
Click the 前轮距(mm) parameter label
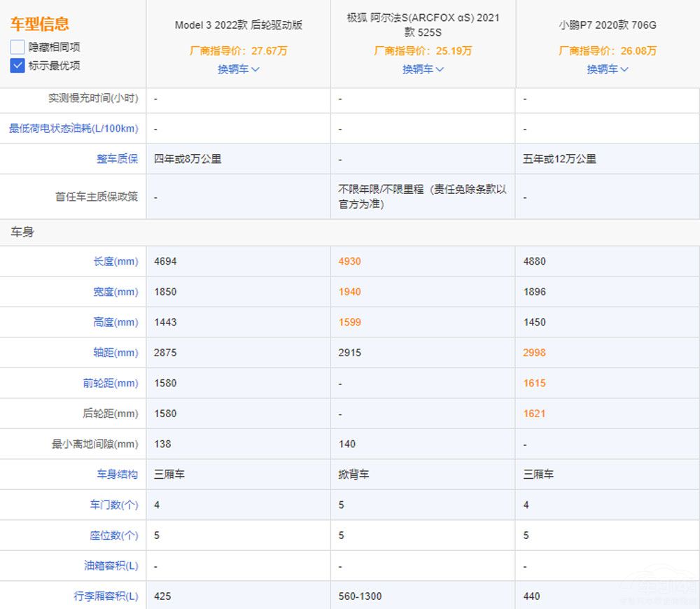tap(111, 384)
